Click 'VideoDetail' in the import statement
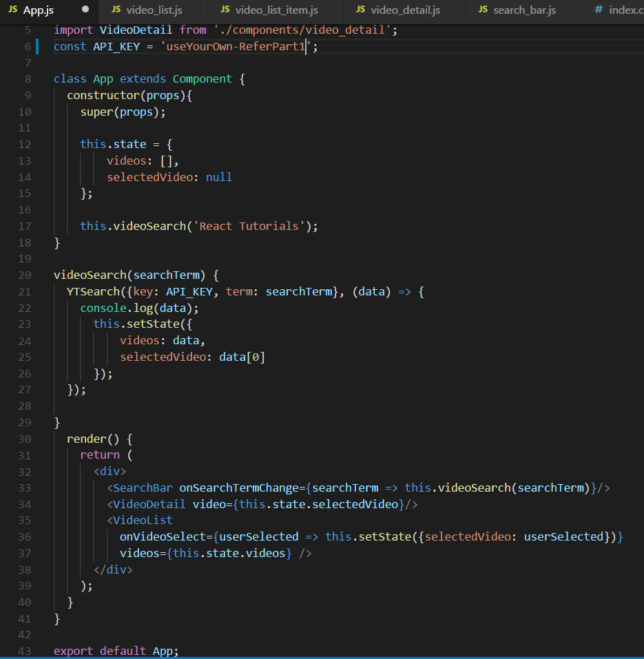 click(x=136, y=30)
